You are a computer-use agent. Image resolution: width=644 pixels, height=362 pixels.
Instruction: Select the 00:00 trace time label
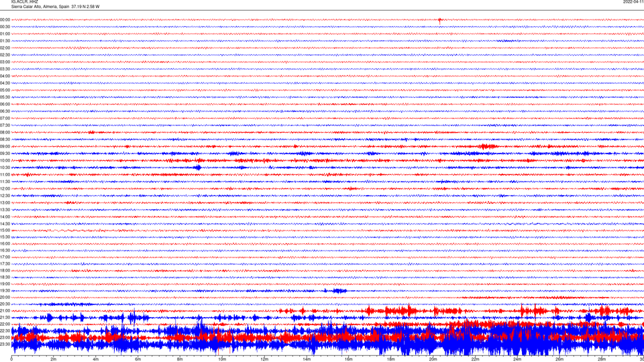(5, 19)
